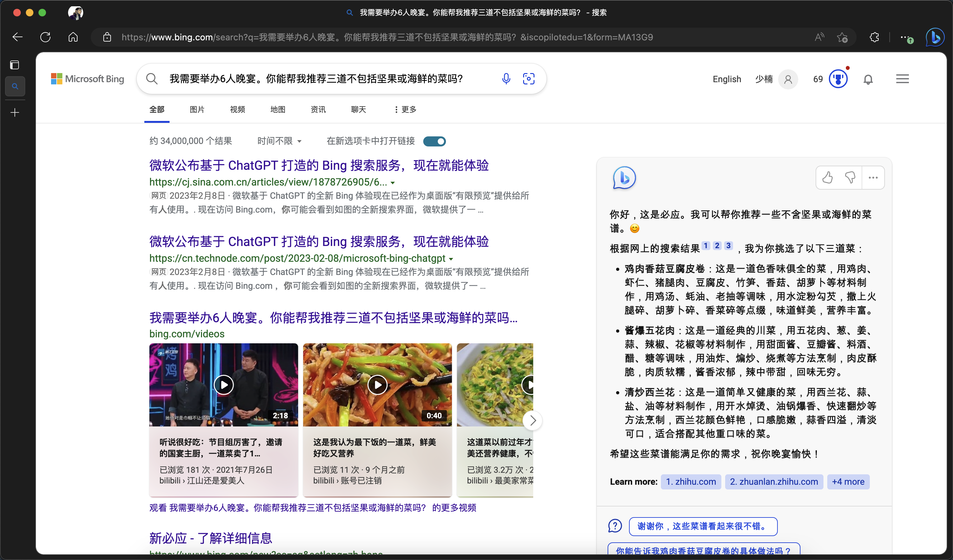Open the tab actions menu icon
Viewport: 953px width, 560px height.
(x=15, y=65)
